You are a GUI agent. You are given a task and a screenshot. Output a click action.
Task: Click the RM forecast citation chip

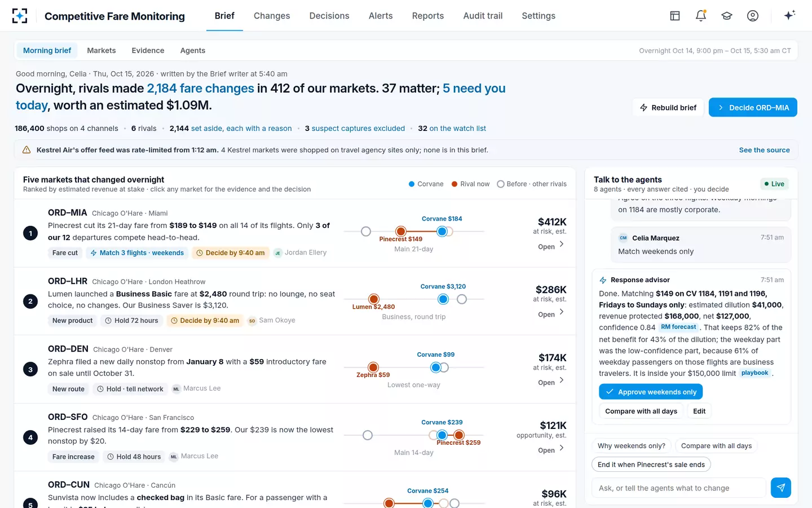tap(678, 327)
